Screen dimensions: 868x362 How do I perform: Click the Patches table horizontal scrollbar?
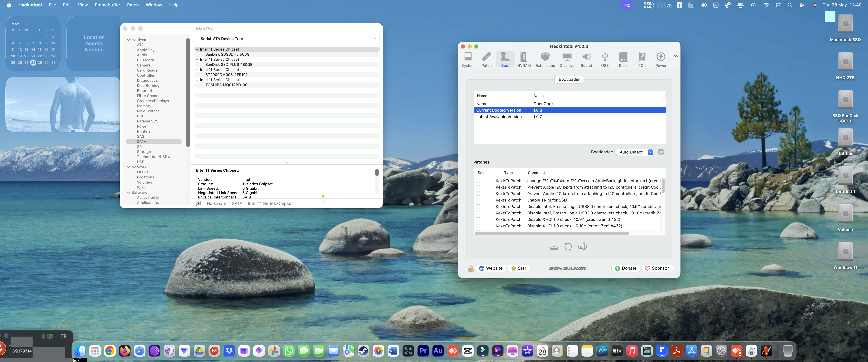point(551,233)
